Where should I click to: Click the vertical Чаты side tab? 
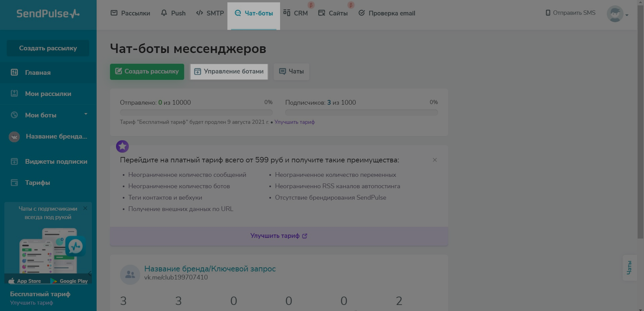tap(629, 268)
